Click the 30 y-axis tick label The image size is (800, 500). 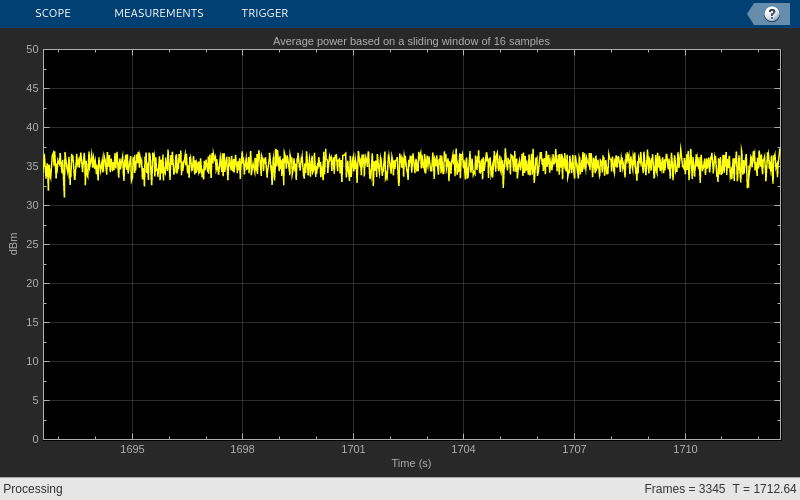point(32,205)
